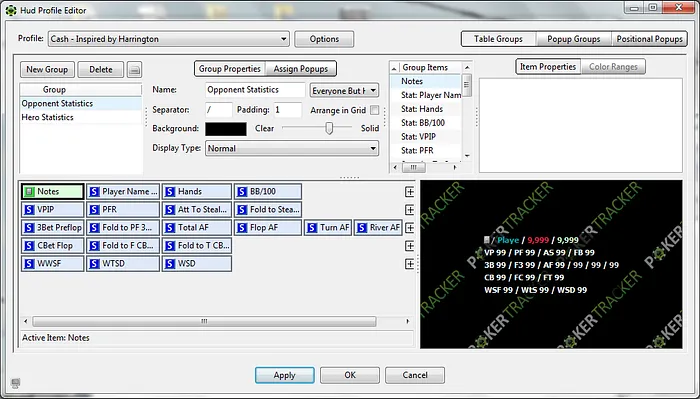Select the Turn AF stat icon

(312, 228)
